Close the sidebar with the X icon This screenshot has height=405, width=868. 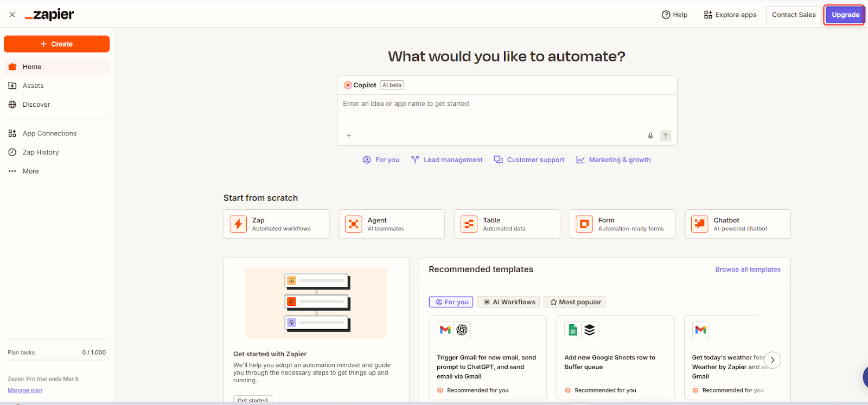coord(12,15)
